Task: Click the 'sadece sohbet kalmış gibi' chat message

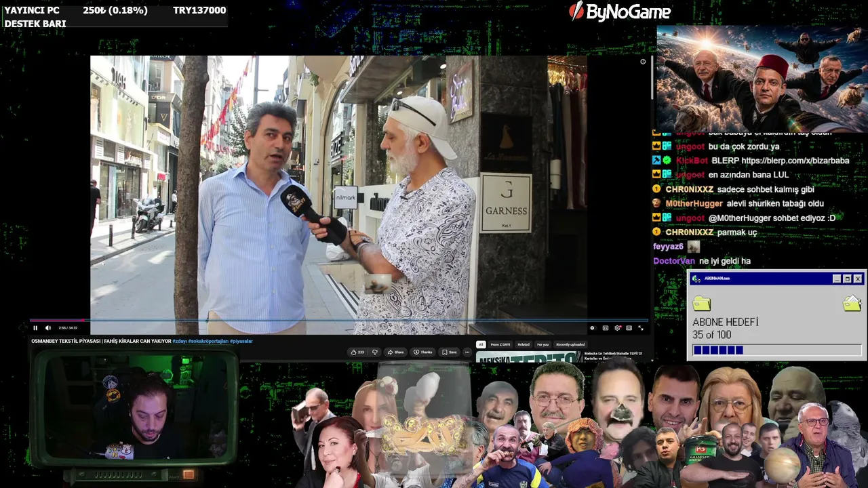Action: (766, 189)
